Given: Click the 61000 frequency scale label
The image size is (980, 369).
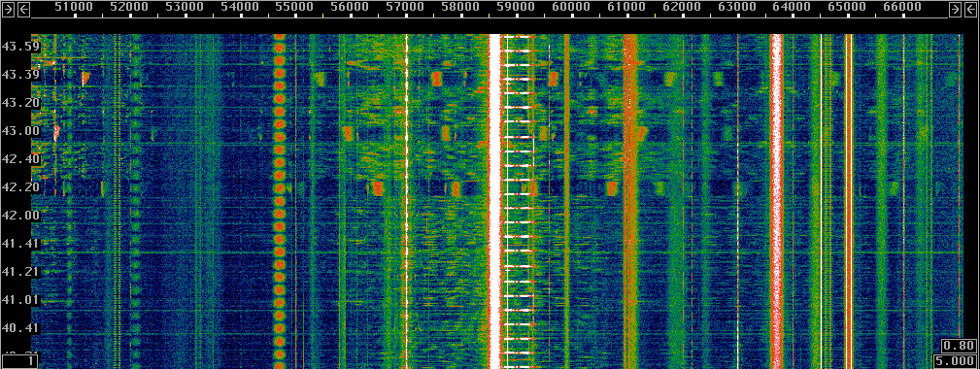Looking at the screenshot, I should pyautogui.click(x=626, y=7).
